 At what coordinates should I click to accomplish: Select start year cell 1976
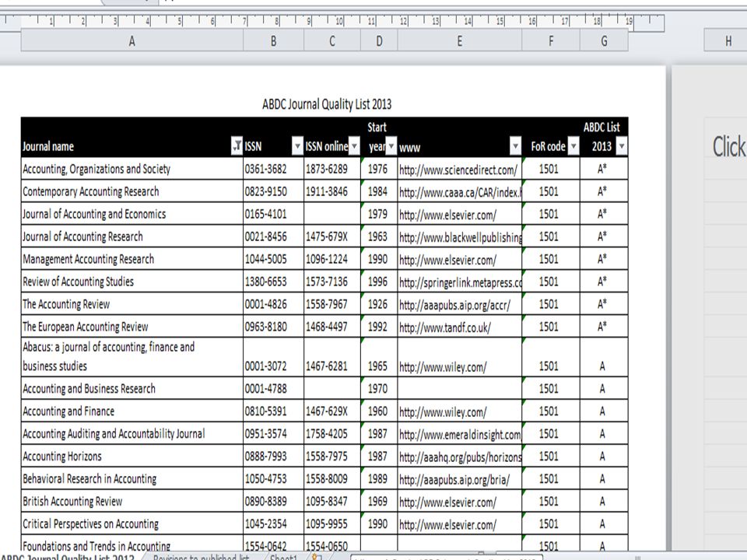(379, 169)
